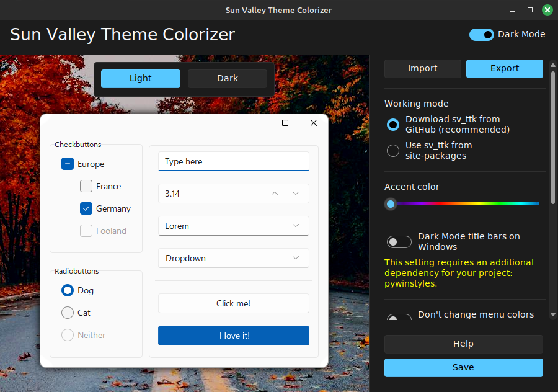
Task: Click the Export button
Action: (x=504, y=68)
